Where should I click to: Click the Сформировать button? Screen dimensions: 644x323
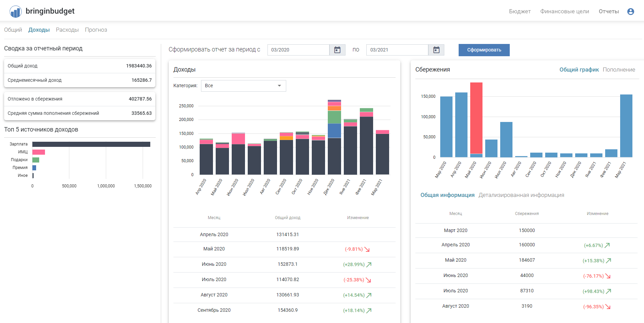pos(484,50)
